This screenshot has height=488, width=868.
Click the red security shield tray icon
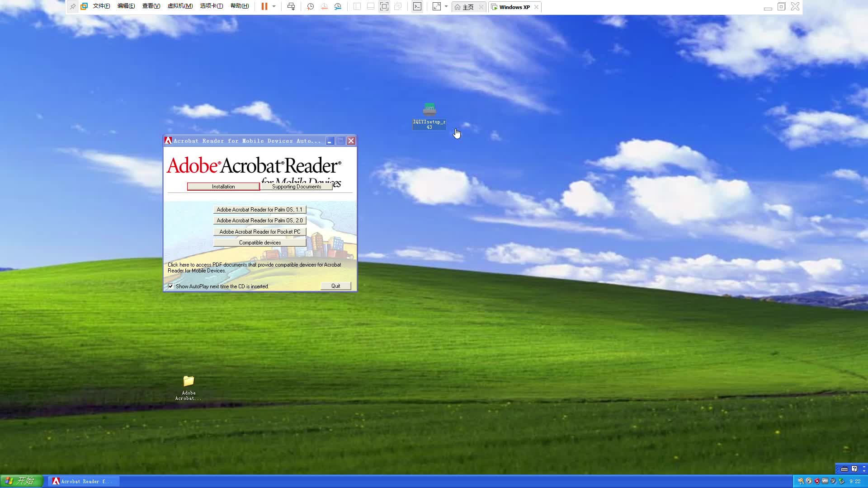[817, 481]
